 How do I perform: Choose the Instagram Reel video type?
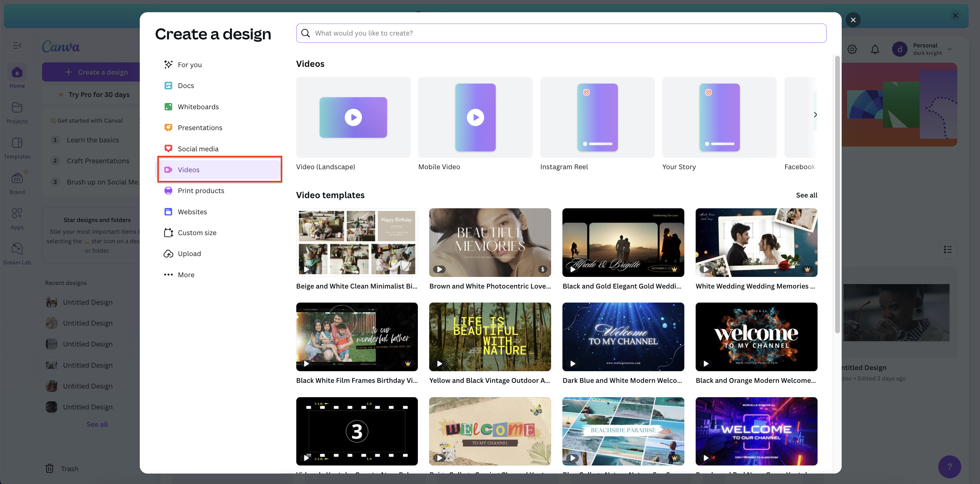(597, 118)
